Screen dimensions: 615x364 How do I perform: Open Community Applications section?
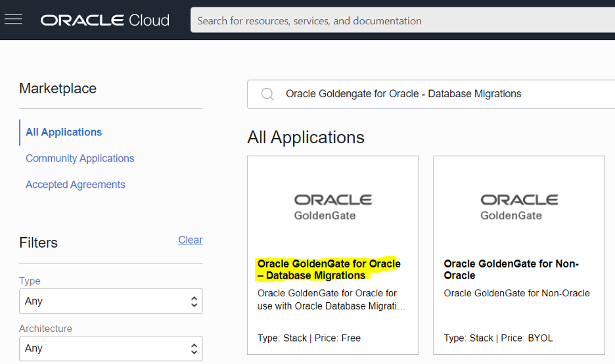(80, 158)
